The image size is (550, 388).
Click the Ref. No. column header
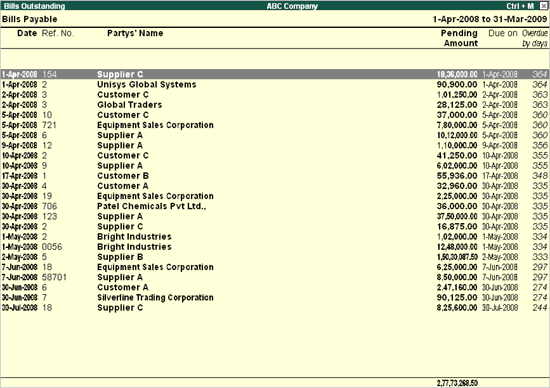pos(58,33)
